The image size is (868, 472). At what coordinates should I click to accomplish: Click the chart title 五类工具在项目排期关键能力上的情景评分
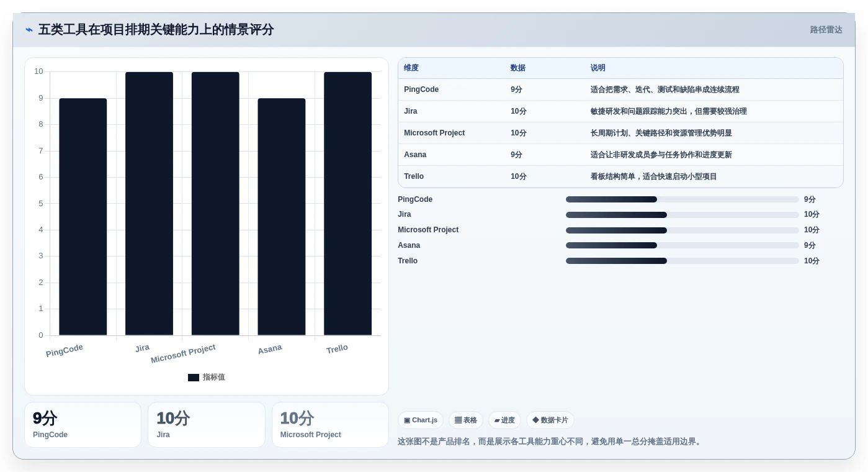tap(156, 30)
